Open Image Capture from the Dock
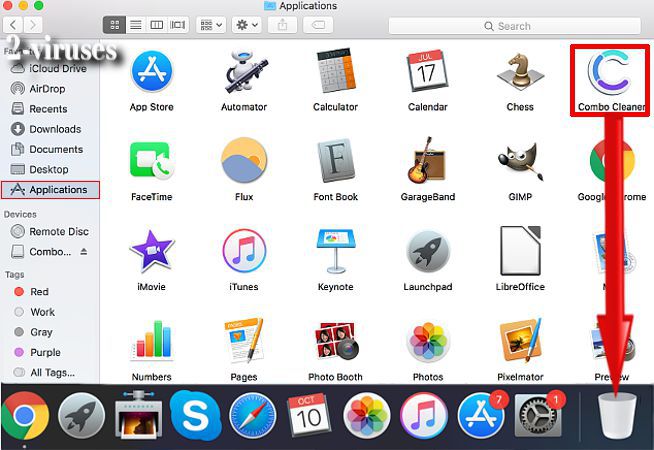This screenshot has width=654, height=450. click(138, 414)
